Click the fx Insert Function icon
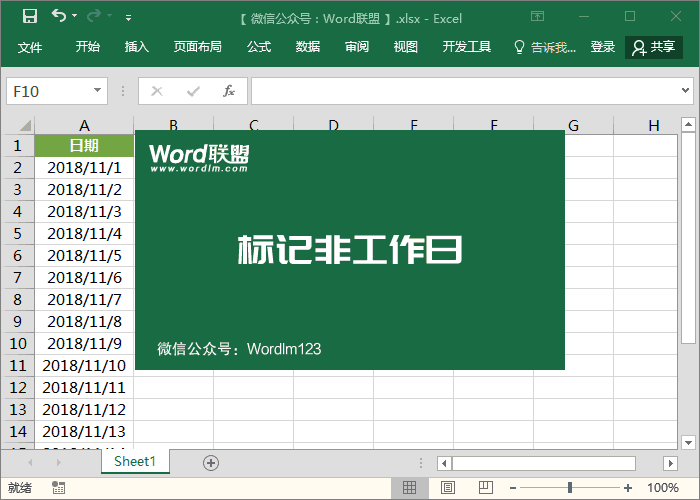 (x=228, y=91)
